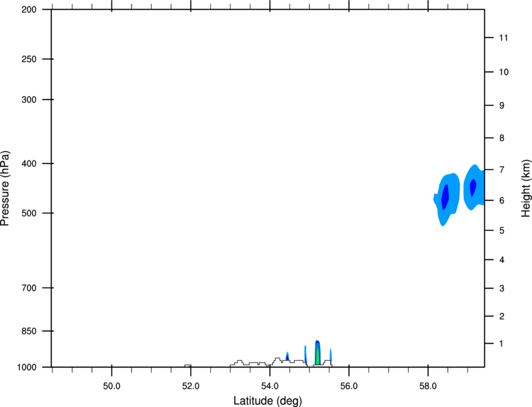Image resolution: width=532 pixels, height=407 pixels.
Task: Click the 2 km height label
Action: click(502, 316)
